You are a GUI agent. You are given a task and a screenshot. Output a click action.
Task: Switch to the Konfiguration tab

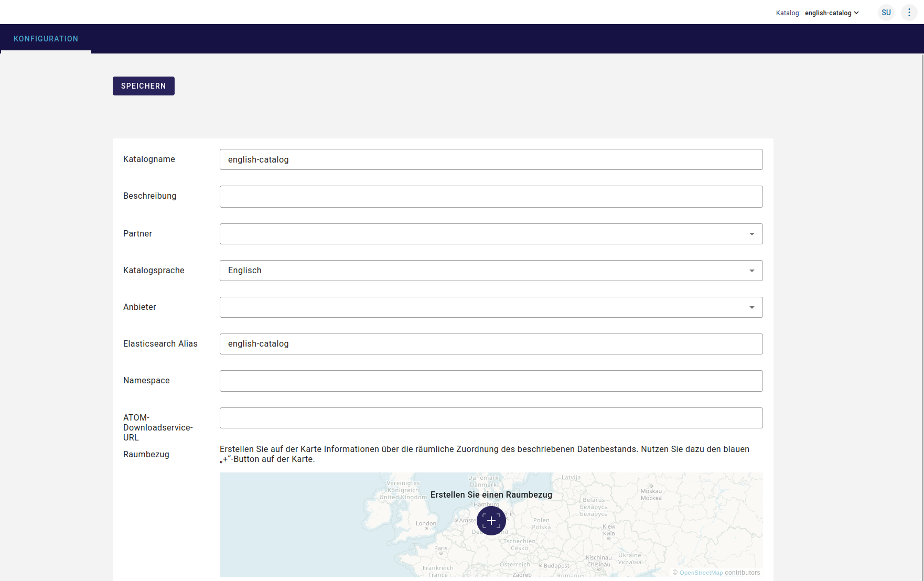(x=46, y=39)
